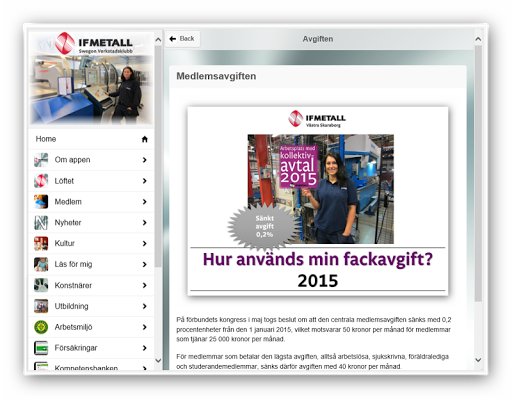
Task: Click the content pane scroll down arrow
Action: click(x=478, y=360)
